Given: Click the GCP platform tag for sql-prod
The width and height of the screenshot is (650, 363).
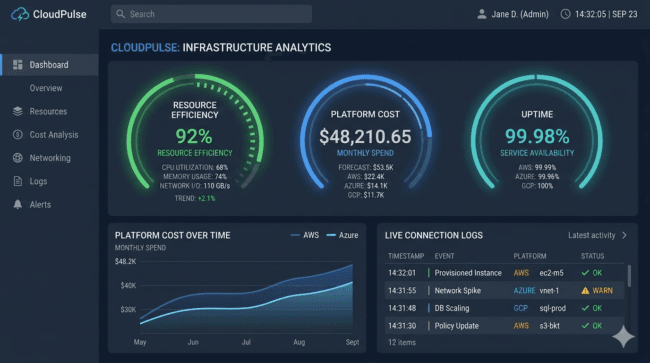Looking at the screenshot, I should tap(521, 308).
